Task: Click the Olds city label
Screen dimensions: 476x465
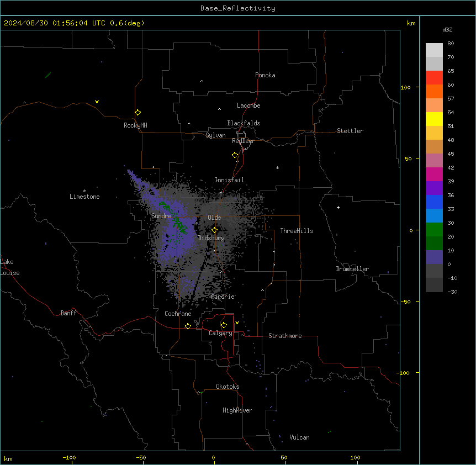Action: click(214, 218)
